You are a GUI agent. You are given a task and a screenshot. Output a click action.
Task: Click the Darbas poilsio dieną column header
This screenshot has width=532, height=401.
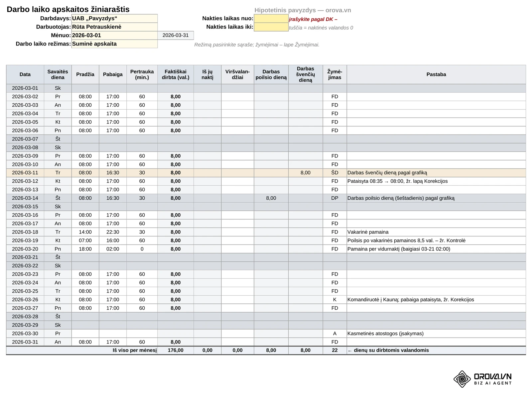[x=271, y=74]
